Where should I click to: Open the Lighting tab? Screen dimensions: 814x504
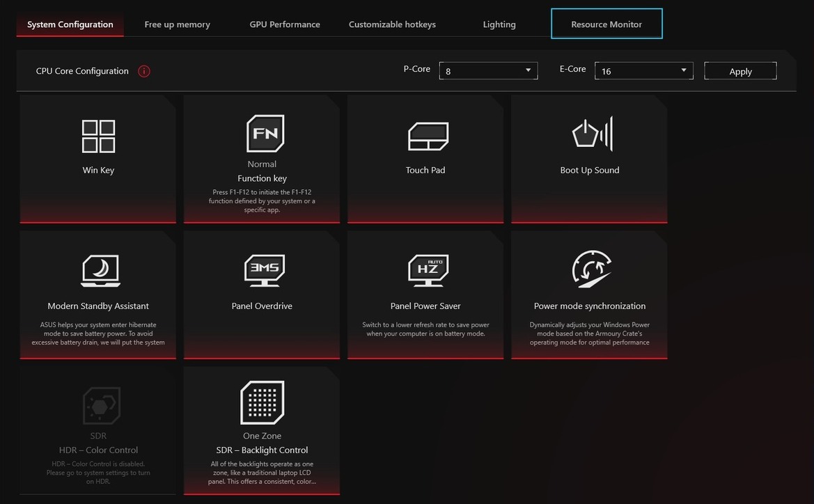point(499,24)
